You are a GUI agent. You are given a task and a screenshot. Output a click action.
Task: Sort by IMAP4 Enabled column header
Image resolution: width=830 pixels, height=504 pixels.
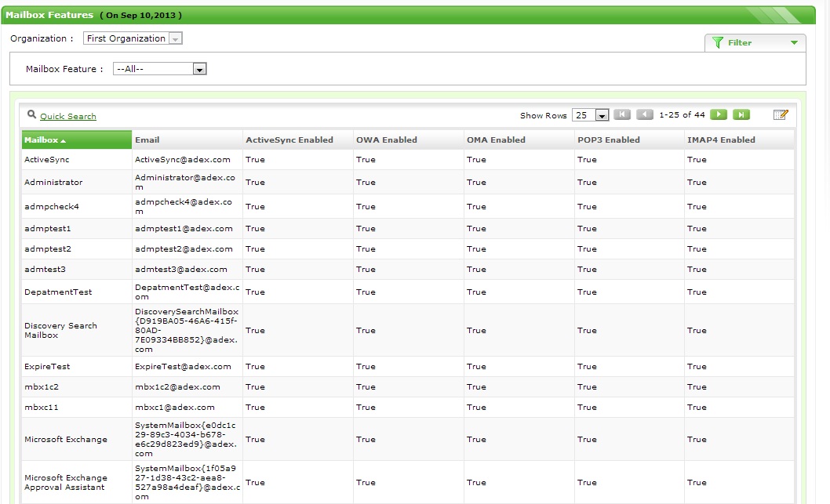pos(740,140)
